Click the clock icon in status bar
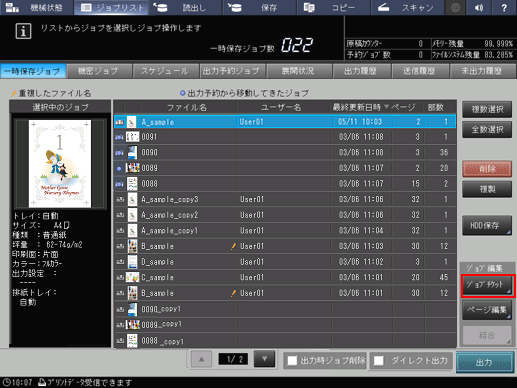The image size is (517, 388). 6,382
